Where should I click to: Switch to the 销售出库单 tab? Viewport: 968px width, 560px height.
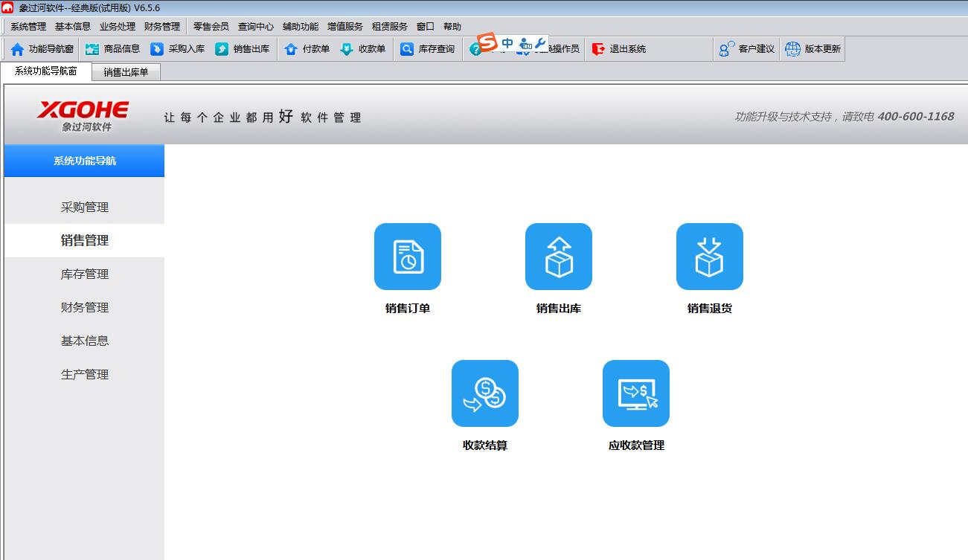coord(126,72)
